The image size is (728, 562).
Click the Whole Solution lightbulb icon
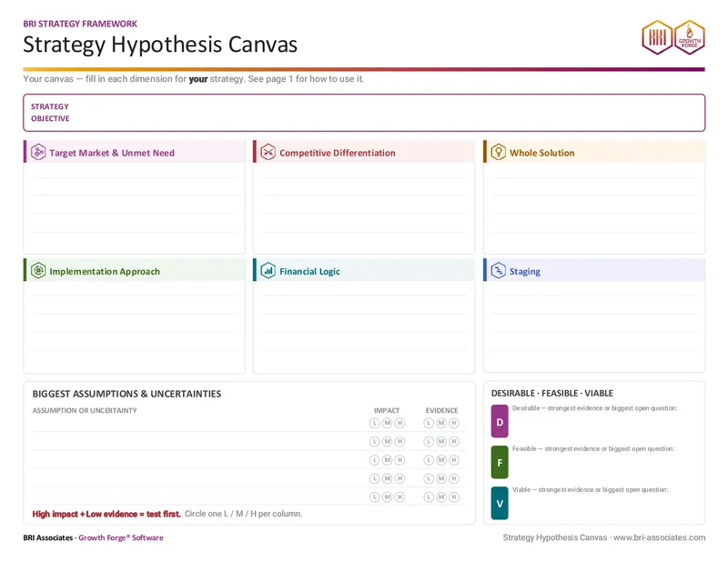coord(498,152)
